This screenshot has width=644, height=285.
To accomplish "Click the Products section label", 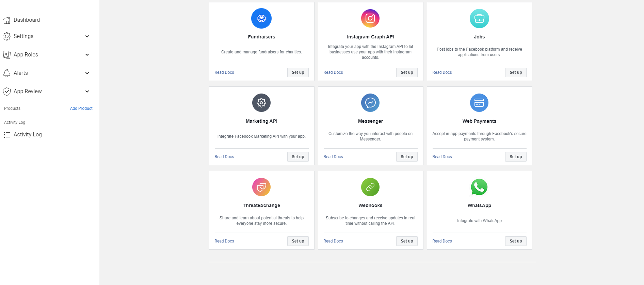I will tap(12, 108).
